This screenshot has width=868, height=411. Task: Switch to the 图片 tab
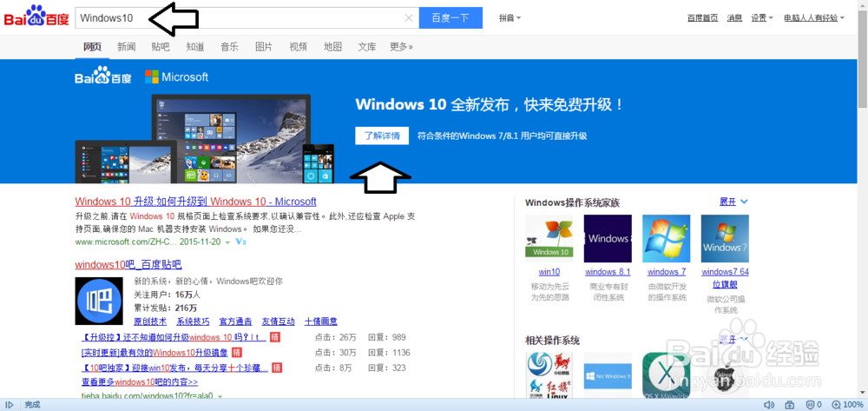[x=264, y=47]
